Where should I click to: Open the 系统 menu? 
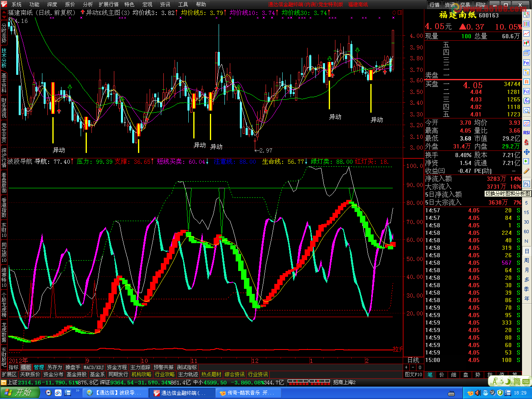tap(17, 5)
